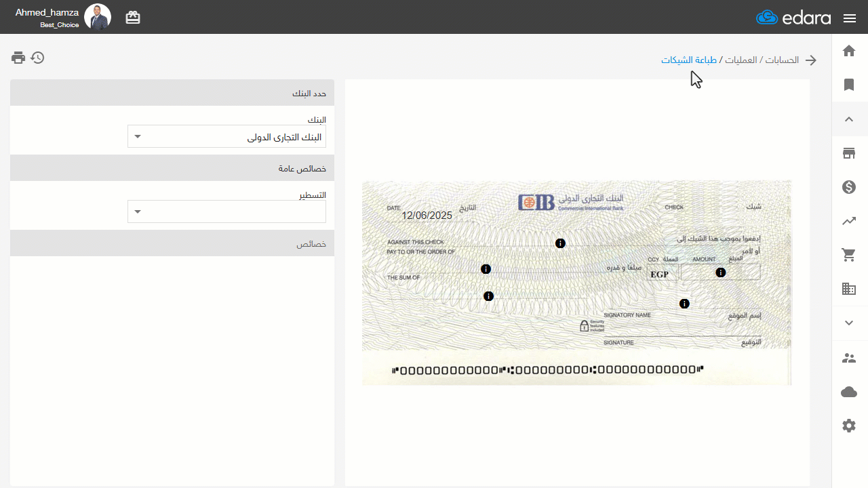
Task: Click info marker on Against This Check line
Action: (560, 243)
